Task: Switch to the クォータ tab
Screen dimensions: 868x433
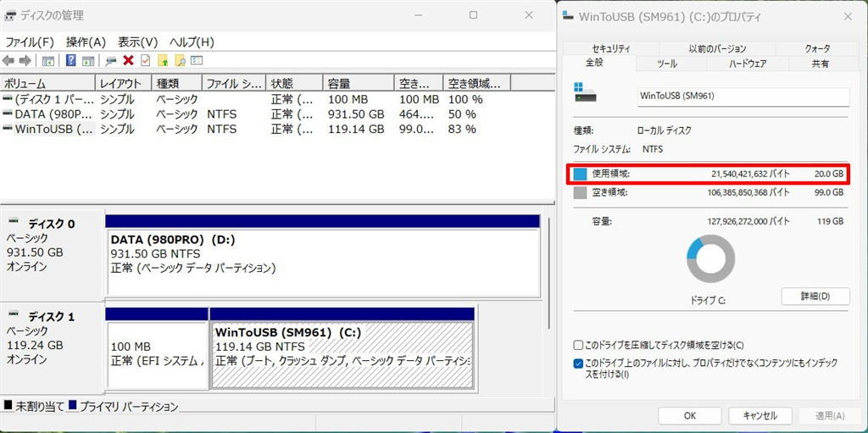Action: coord(818,49)
